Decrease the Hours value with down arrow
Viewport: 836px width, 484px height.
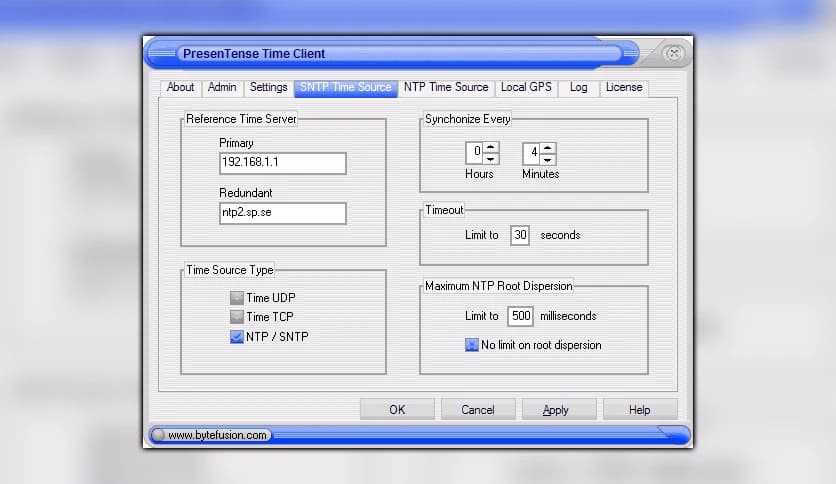point(491,159)
